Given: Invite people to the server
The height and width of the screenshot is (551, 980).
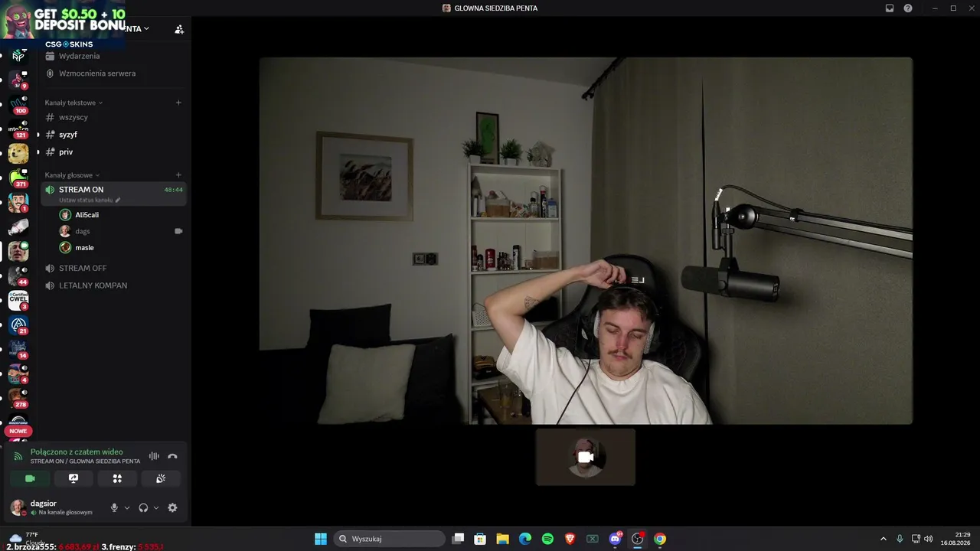Looking at the screenshot, I should point(179,29).
